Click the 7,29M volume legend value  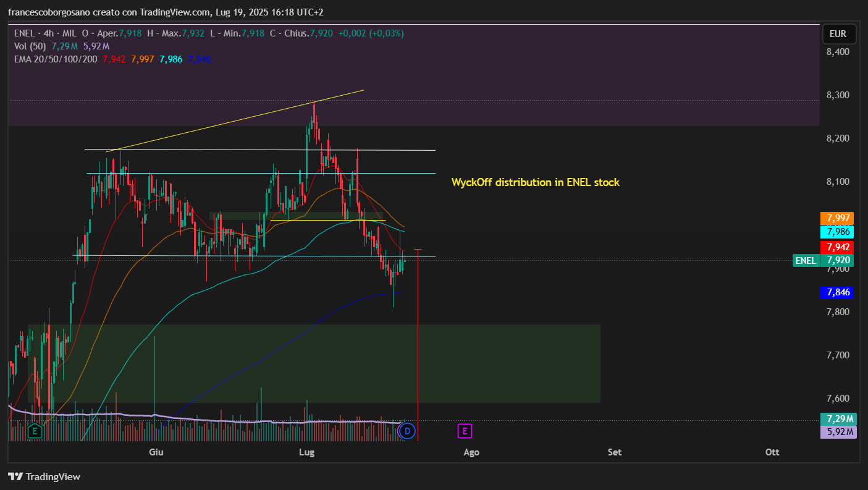click(64, 46)
